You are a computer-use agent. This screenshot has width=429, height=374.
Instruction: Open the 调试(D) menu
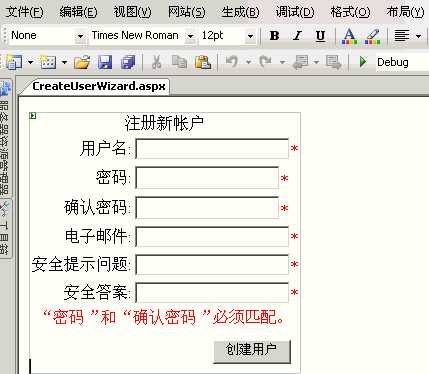click(x=295, y=12)
